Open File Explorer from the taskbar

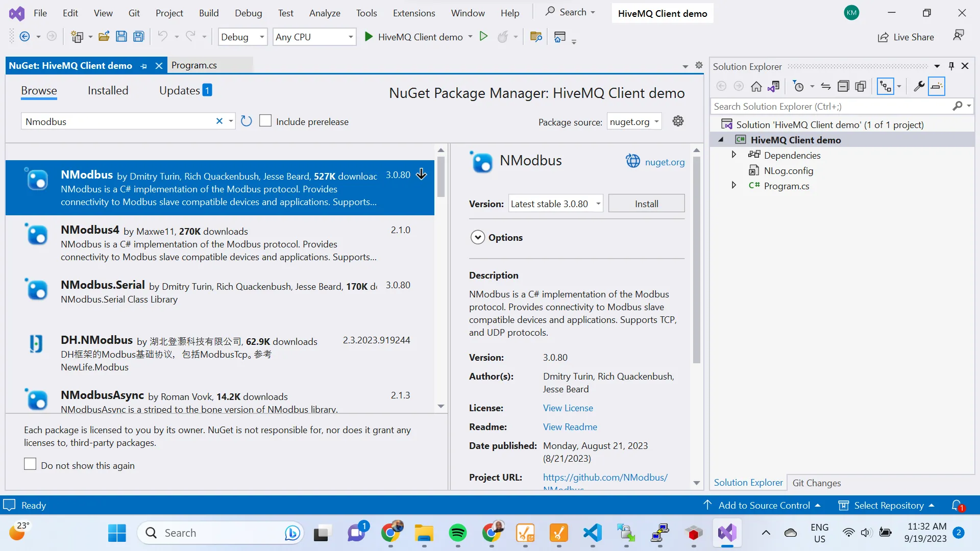click(x=424, y=533)
